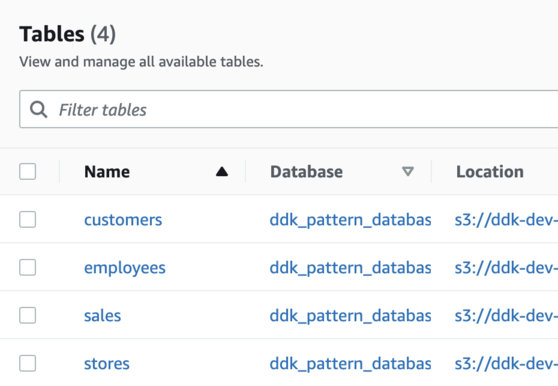Open database link in customers row
This screenshot has width=558, height=386.
351,220
